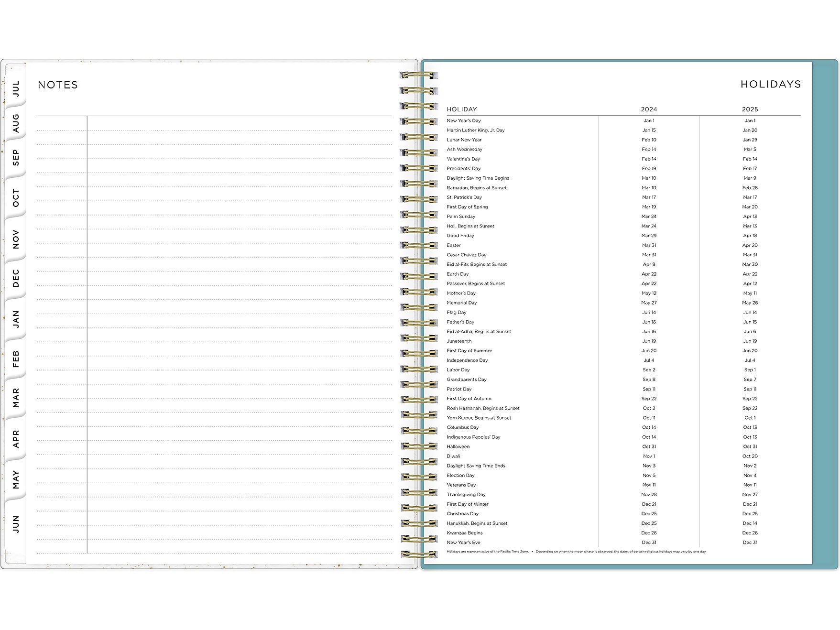Screen dimensions: 840x630
Task: Click First Day of Autumn
Action: pos(469,399)
